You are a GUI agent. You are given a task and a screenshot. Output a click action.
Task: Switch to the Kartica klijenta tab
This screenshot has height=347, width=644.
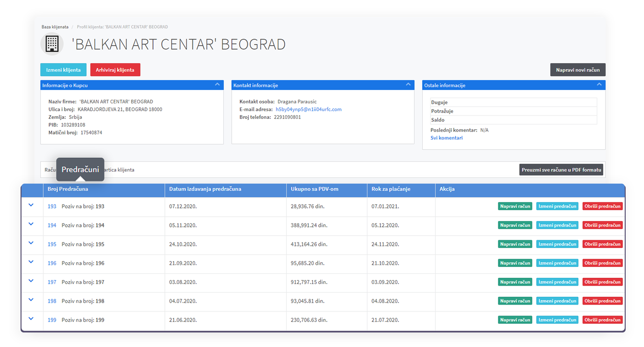pyautogui.click(x=120, y=170)
